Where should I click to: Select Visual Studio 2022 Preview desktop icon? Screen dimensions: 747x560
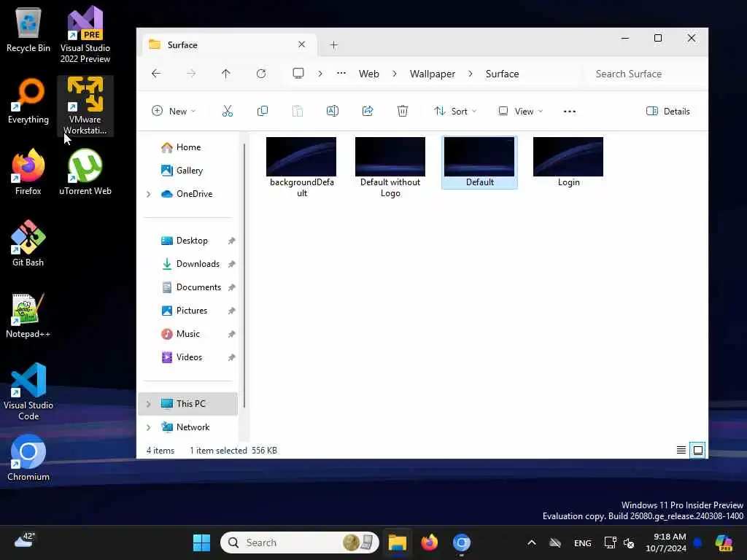click(85, 34)
